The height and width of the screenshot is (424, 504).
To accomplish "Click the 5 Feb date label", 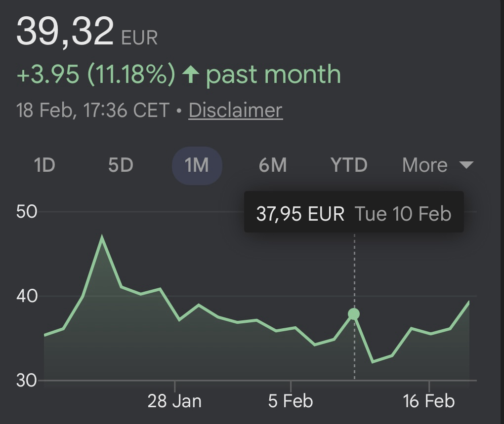I will 291,401.
